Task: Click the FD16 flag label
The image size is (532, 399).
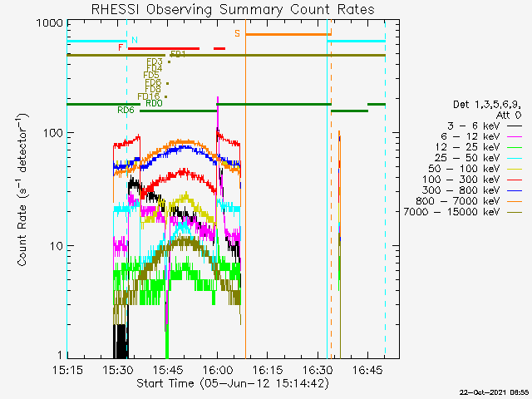Action: pyautogui.click(x=149, y=96)
